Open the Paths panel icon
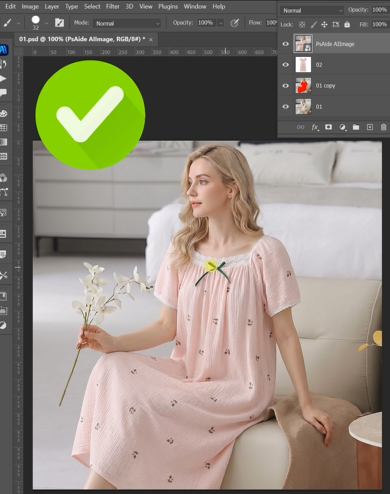The width and height of the screenshot is (390, 494). [4, 192]
